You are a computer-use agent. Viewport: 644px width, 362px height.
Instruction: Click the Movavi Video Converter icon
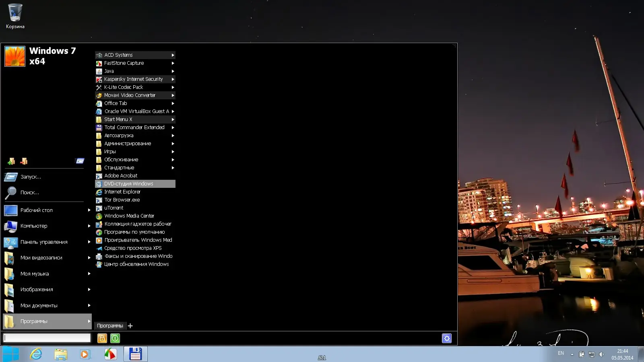(x=99, y=95)
